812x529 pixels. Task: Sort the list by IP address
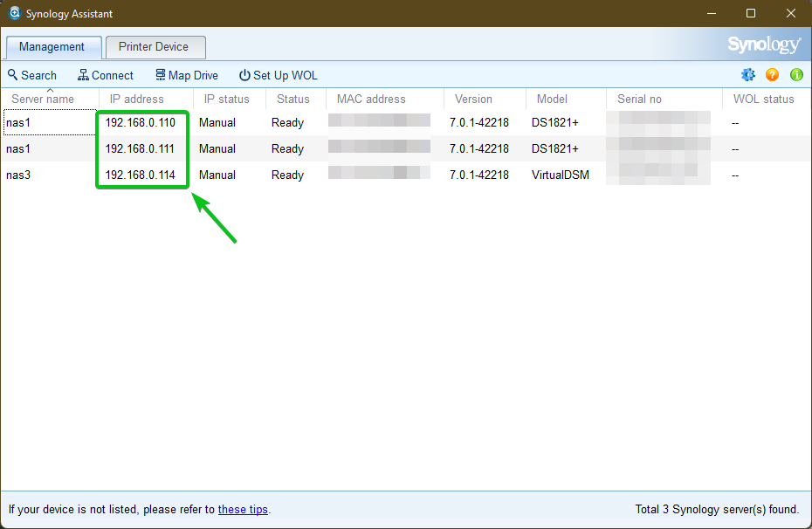pos(136,99)
